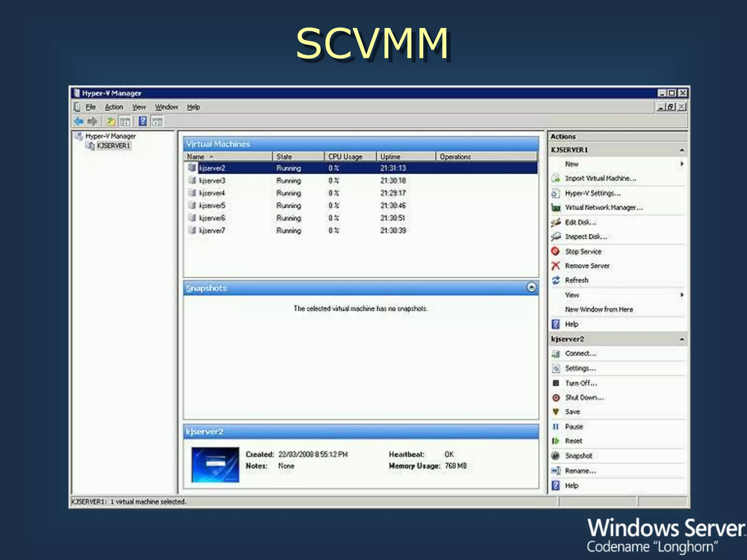Select Hyper-V Manager root tree node
747x560 pixels.
[110, 136]
